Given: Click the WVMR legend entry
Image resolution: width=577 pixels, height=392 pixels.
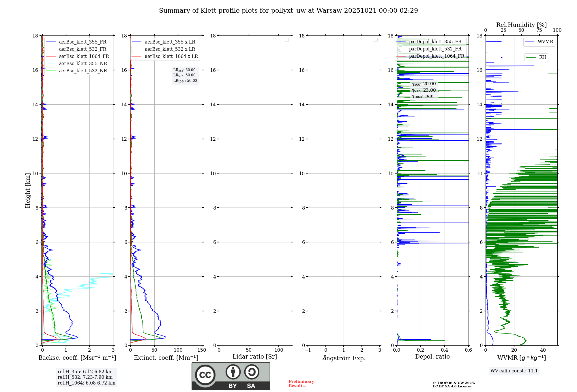Looking at the screenshot, I should tap(545, 42).
